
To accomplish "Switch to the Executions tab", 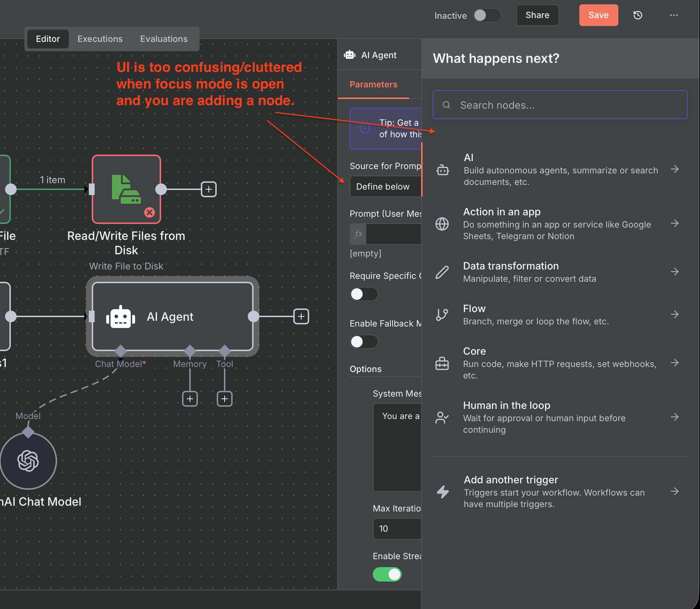I will click(100, 39).
